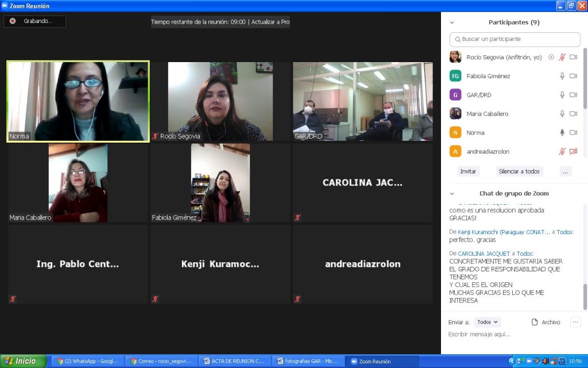Viewport: 588px width, 368px height.
Task: Open the ACTA DE REUNION taskbar window
Action: (x=235, y=361)
